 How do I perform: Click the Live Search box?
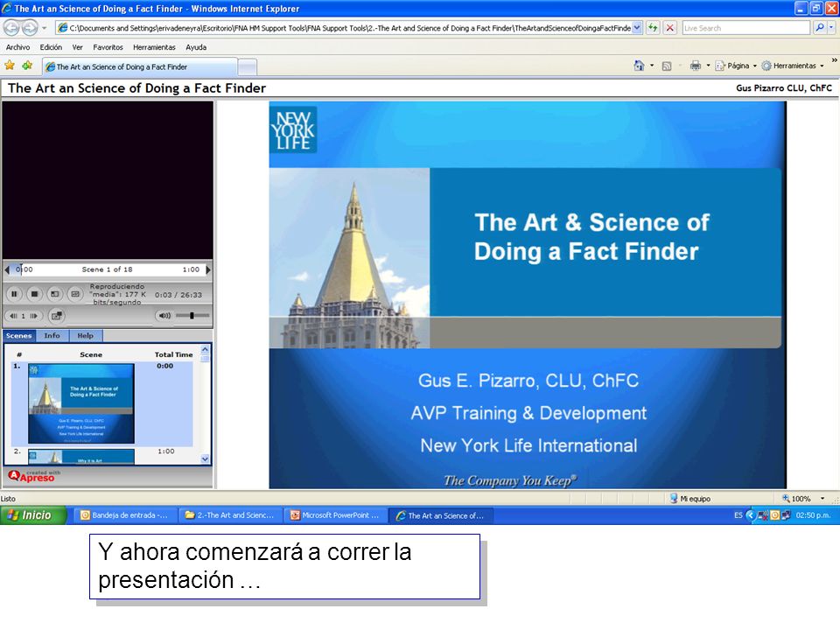point(745,28)
